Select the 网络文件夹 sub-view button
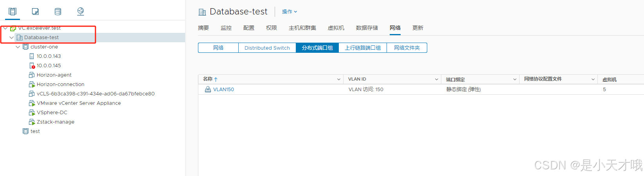 click(407, 48)
